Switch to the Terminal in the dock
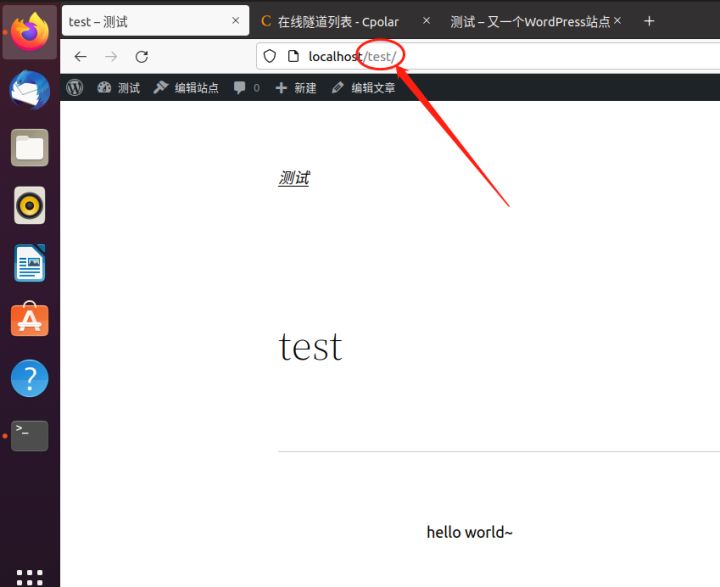Image resolution: width=720 pixels, height=587 pixels. (30, 435)
